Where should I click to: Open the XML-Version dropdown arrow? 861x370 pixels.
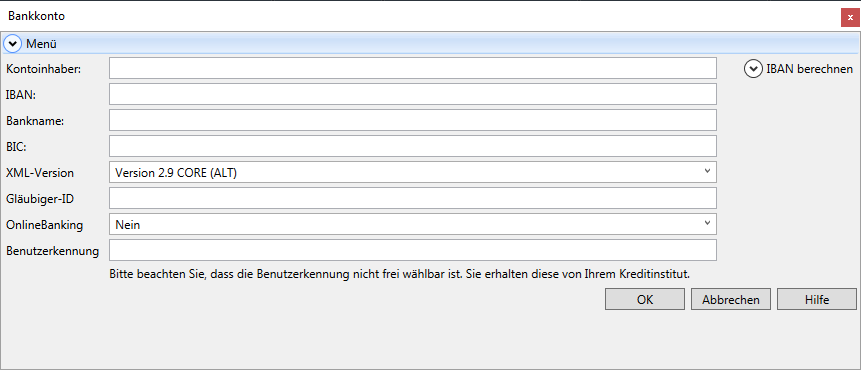(707, 171)
